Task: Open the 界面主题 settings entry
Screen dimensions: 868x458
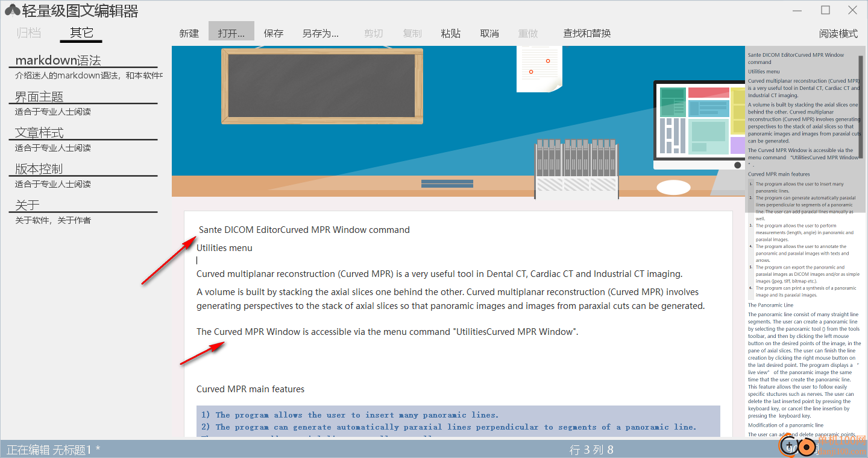Action: coord(39,97)
